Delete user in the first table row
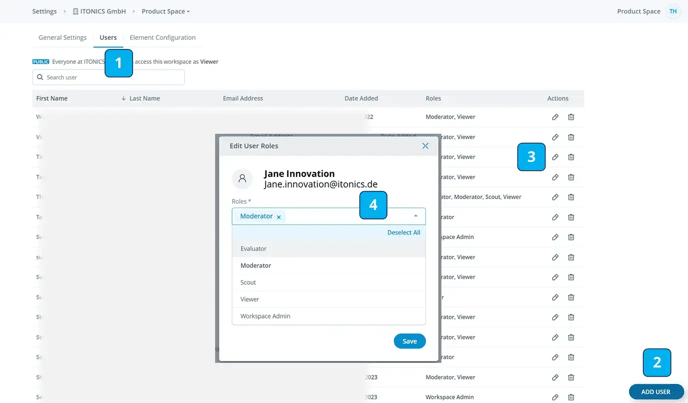 [571, 117]
